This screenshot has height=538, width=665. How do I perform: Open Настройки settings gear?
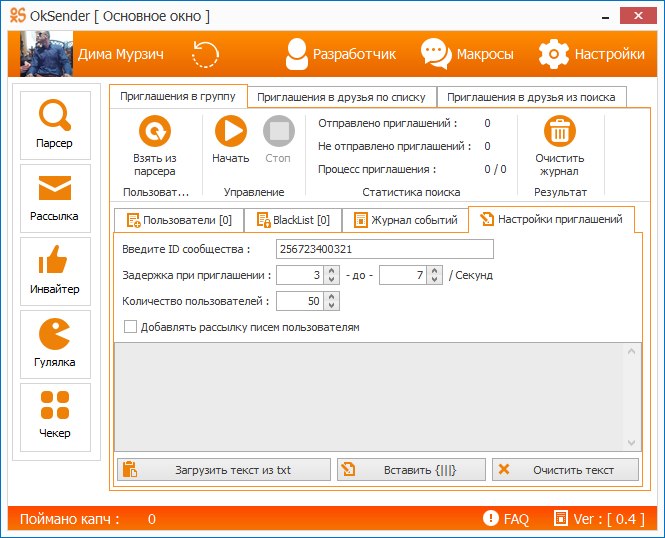tap(592, 54)
